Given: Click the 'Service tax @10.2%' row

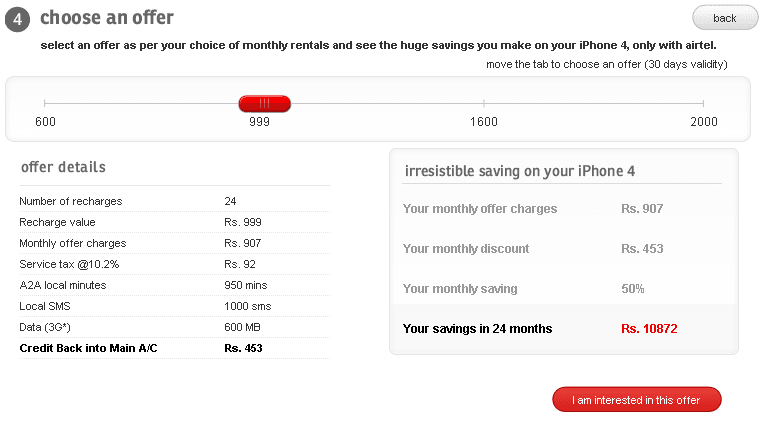Looking at the screenshot, I should [174, 264].
